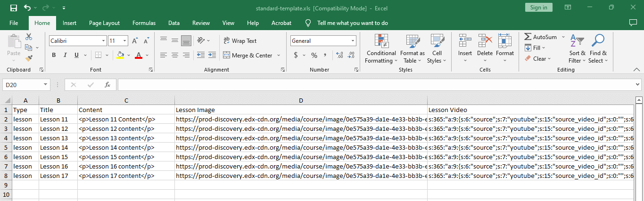
Task: Switch to the Review tab
Action: [x=201, y=23]
